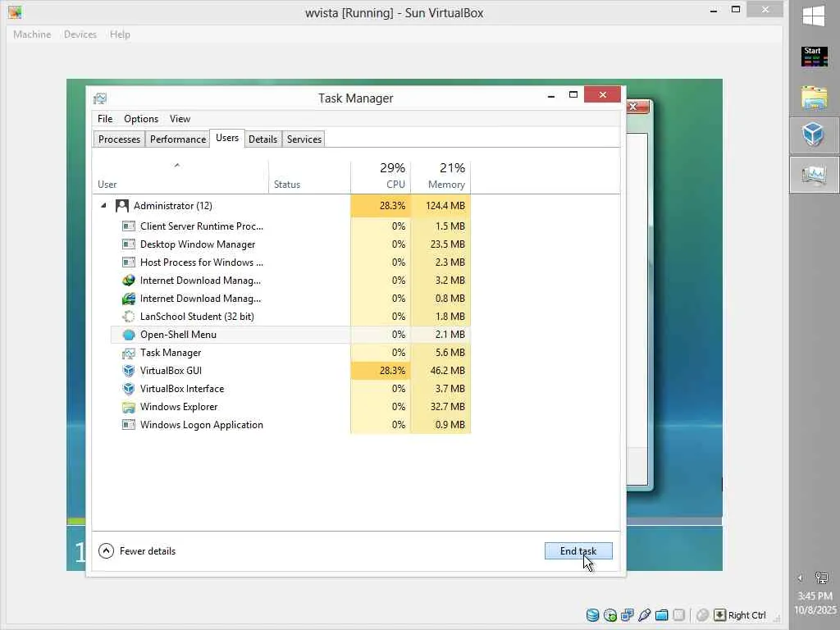This screenshot has height=630, width=840.
Task: Show hidden tray icons arrow
Action: coord(800,578)
